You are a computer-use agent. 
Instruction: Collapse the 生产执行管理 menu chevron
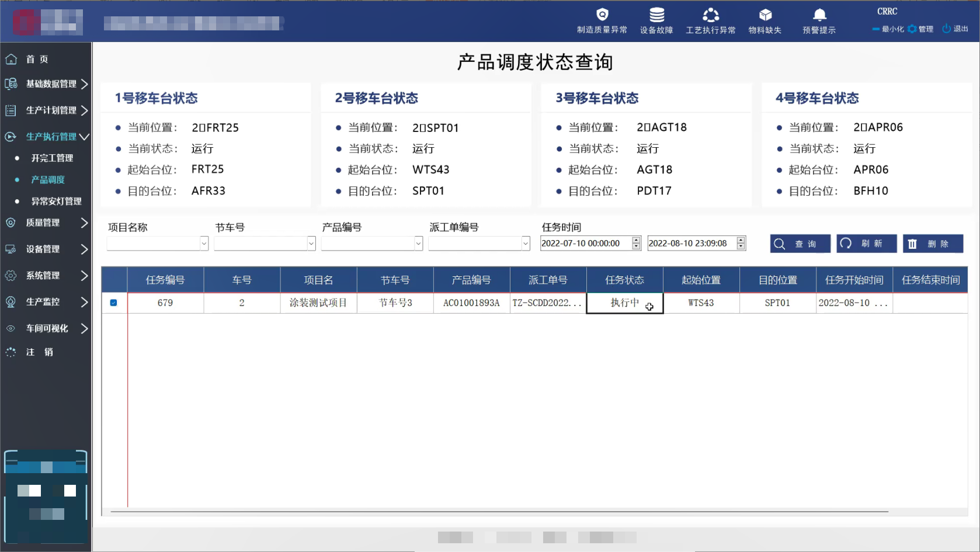pos(84,137)
